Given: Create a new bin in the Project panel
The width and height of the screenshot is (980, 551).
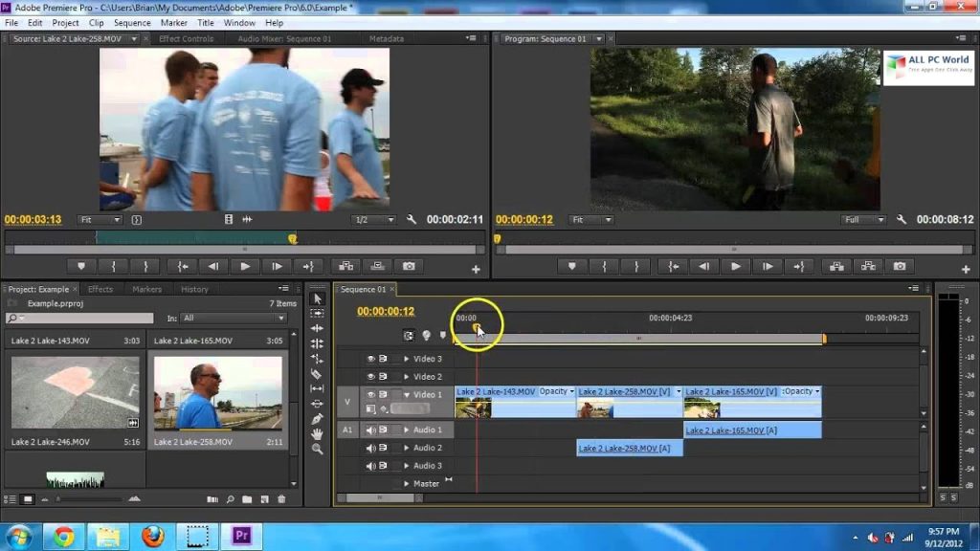Looking at the screenshot, I should (x=247, y=499).
